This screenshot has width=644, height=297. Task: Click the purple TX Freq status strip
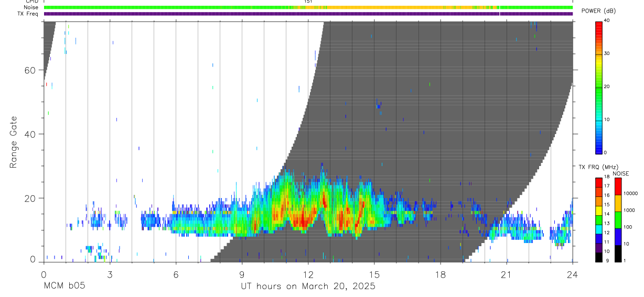[x=308, y=14]
